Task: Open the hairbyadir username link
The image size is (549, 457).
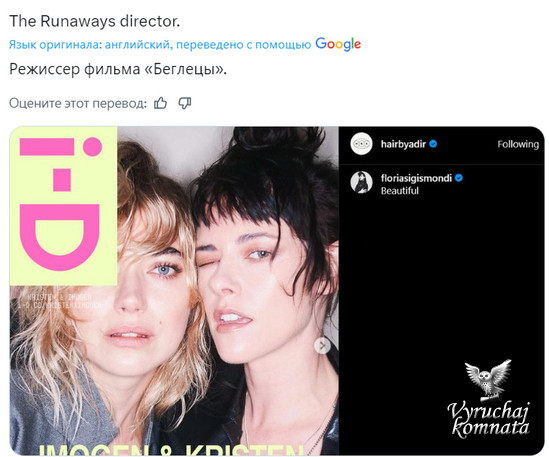Action: pyautogui.click(x=403, y=144)
